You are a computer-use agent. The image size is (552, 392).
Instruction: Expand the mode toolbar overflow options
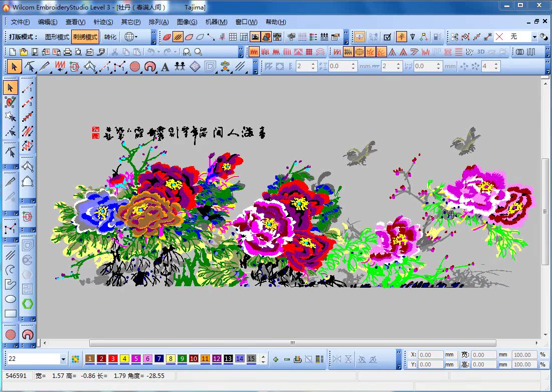click(153, 37)
